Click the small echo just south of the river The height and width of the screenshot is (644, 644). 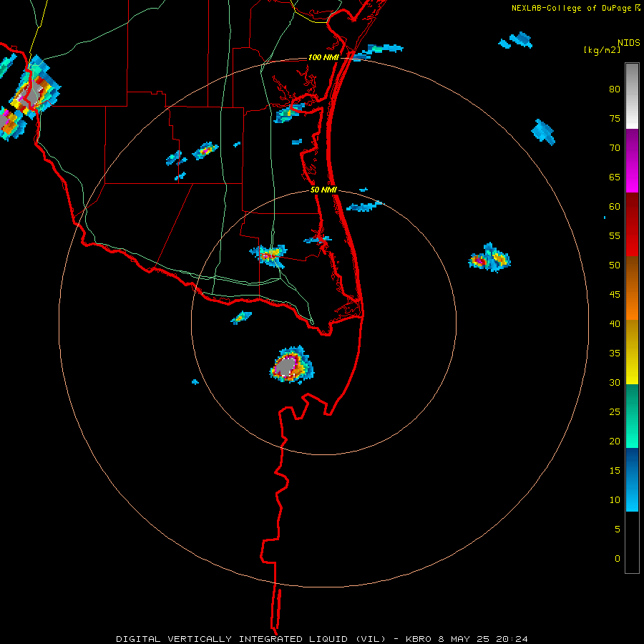[x=241, y=317]
